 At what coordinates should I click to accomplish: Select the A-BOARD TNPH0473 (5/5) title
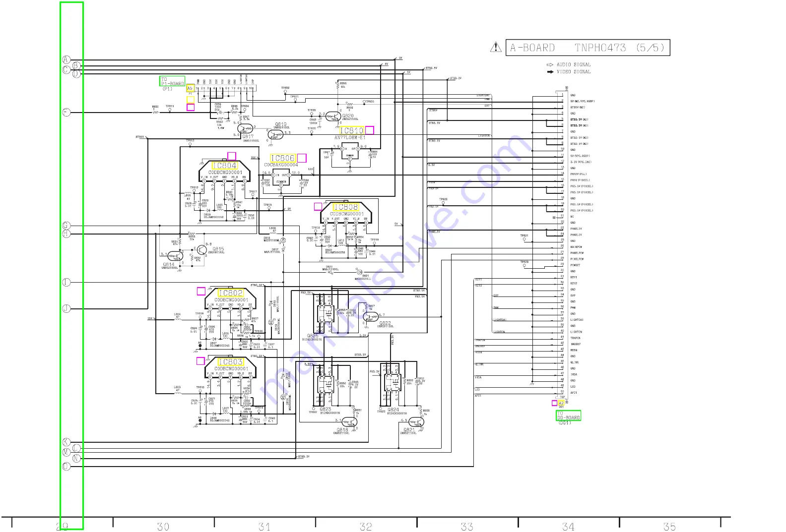point(588,48)
